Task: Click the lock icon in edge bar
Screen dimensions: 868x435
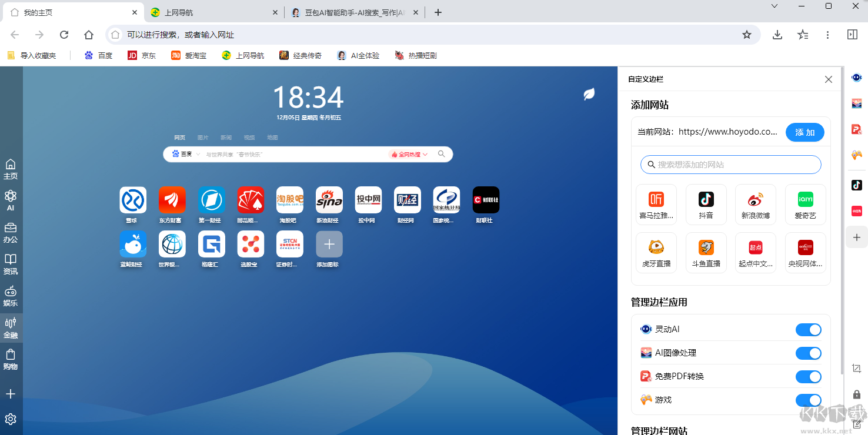Action: tap(857, 394)
